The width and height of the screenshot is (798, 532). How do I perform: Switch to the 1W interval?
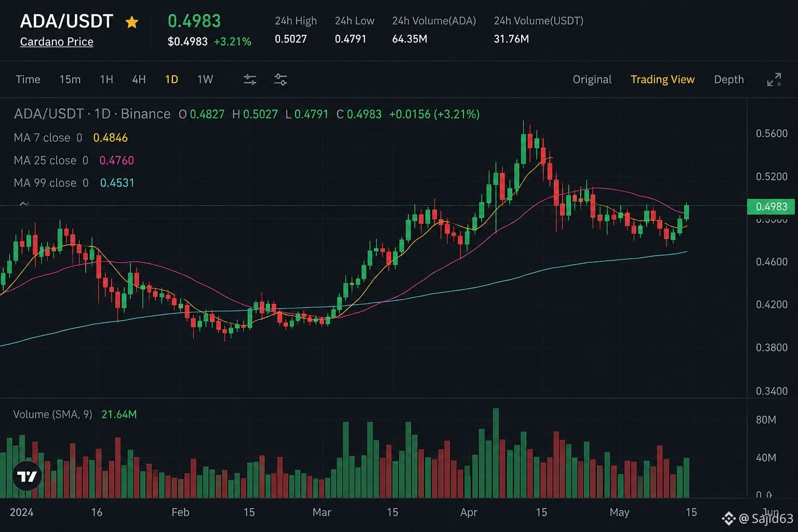pos(205,79)
